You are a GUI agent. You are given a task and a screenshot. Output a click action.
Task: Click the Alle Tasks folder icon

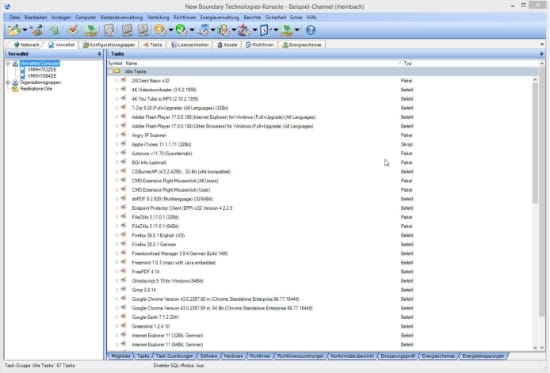tap(116, 72)
